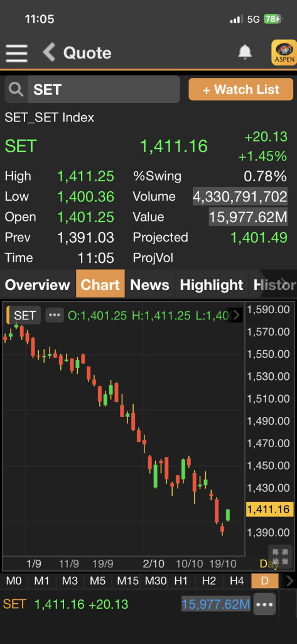Tap the Projected 1,401.49 value

click(259, 237)
